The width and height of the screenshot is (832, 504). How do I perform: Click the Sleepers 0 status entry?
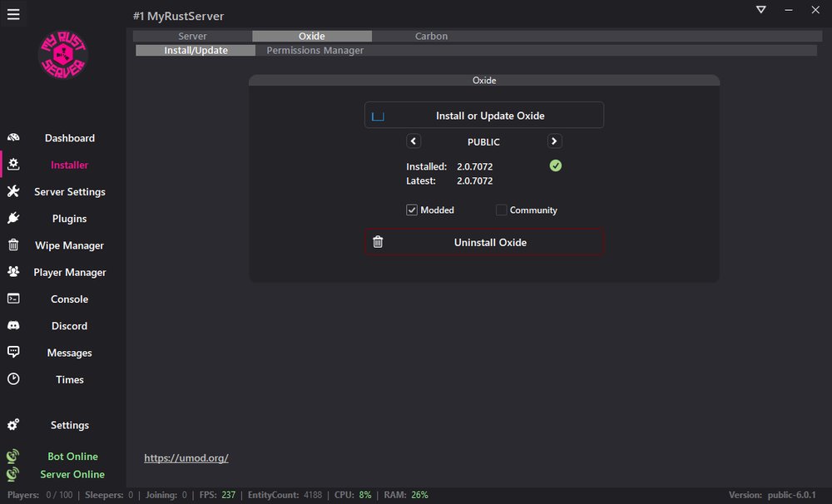coord(109,495)
